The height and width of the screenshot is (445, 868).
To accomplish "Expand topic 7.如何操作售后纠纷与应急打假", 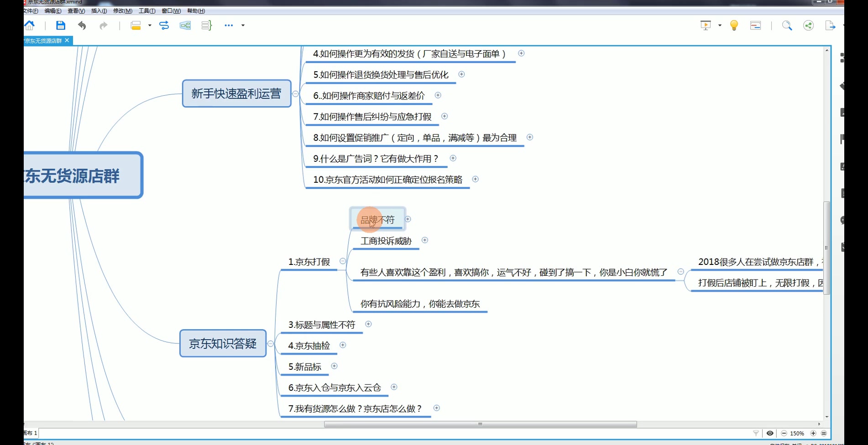I will (x=444, y=116).
